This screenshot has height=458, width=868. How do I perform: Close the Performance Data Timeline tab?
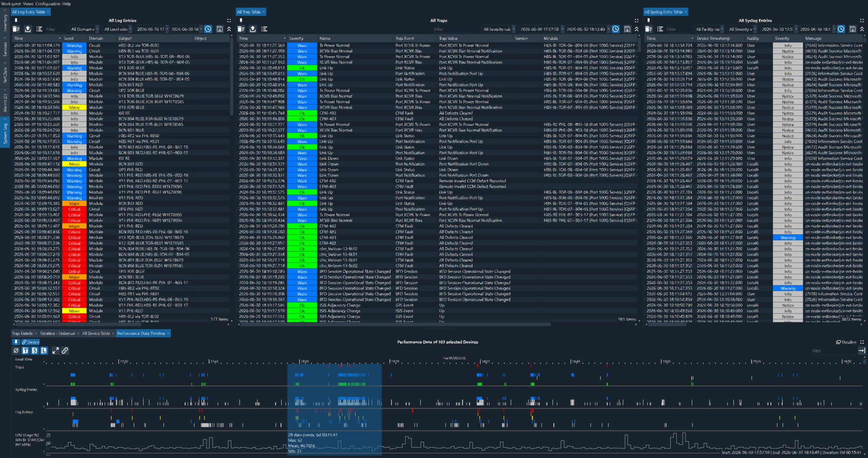pos(168,333)
